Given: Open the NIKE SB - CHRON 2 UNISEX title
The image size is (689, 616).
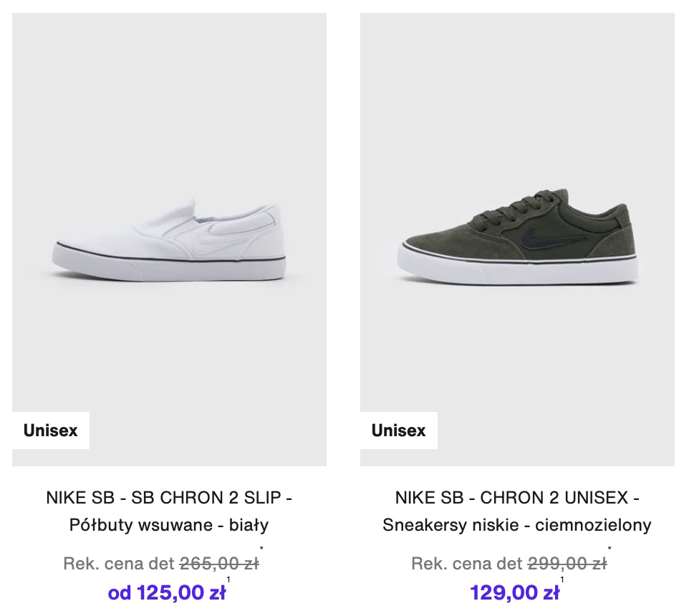Looking at the screenshot, I should pos(517,497).
